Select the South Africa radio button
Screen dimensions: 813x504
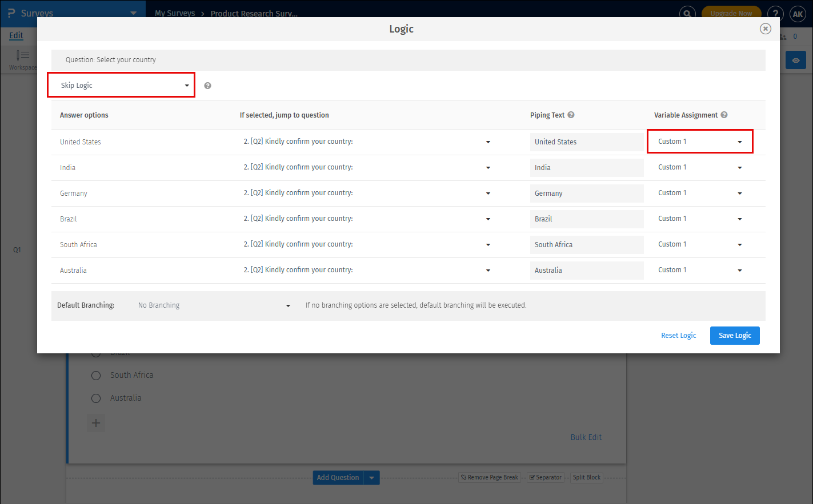95,375
